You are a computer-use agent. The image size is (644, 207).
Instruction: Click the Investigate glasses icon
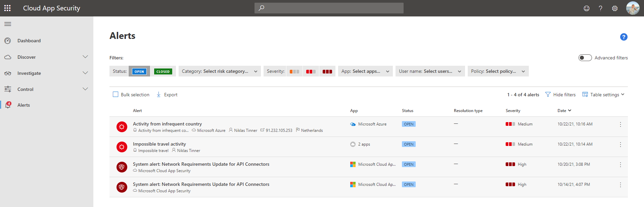tap(8, 73)
